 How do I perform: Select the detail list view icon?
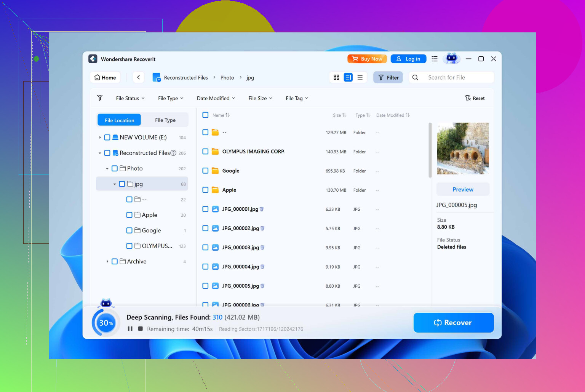click(x=348, y=77)
